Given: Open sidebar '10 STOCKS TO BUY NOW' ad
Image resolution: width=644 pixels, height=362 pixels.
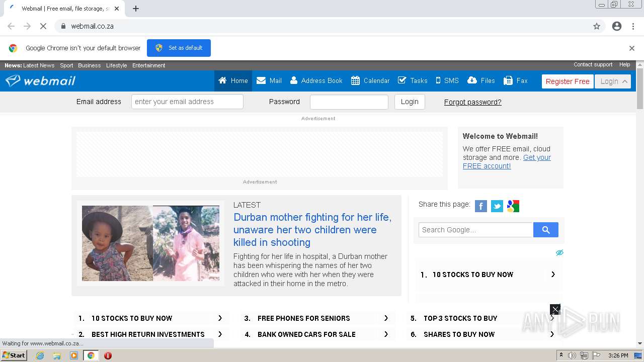Looking at the screenshot, I should (473, 275).
